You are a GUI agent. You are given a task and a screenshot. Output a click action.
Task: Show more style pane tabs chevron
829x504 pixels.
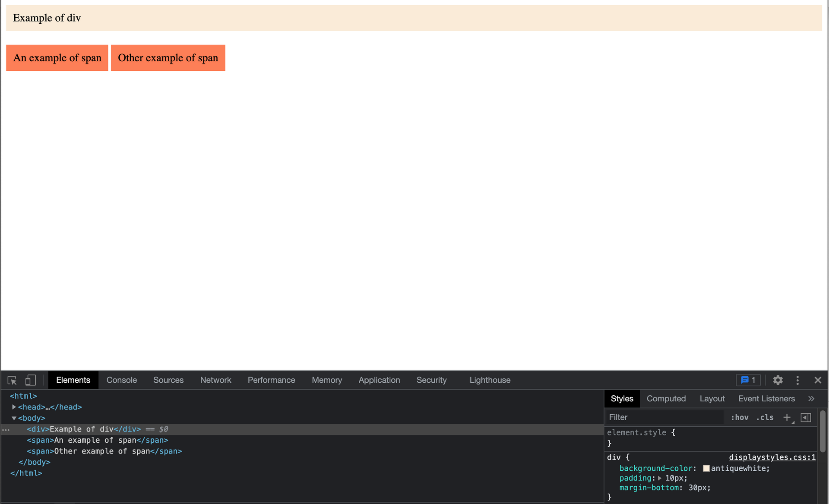pyautogui.click(x=811, y=399)
